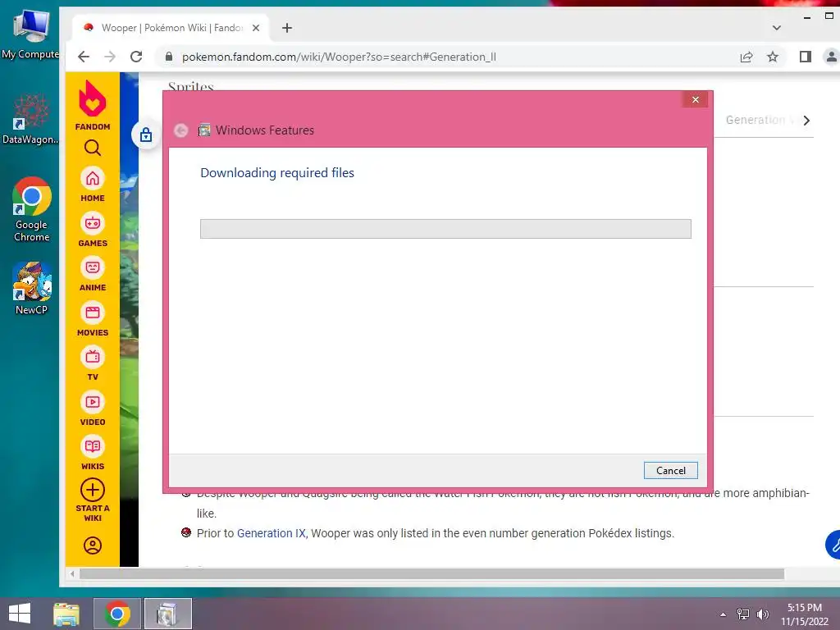The width and height of the screenshot is (840, 630).
Task: Bookmark page with star icon
Action: point(773,57)
